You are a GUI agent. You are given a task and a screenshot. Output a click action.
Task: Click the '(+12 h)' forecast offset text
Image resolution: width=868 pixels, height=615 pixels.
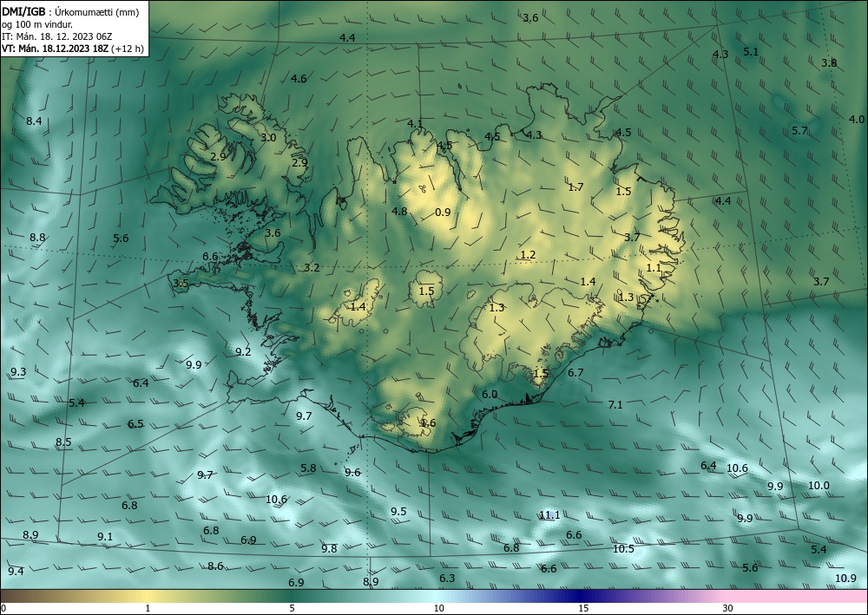point(128,49)
